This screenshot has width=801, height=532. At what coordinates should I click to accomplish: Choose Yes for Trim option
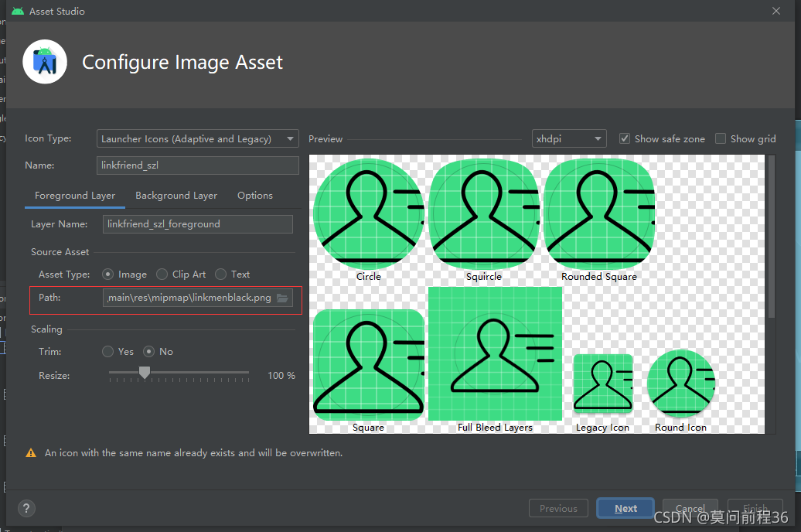(x=107, y=352)
